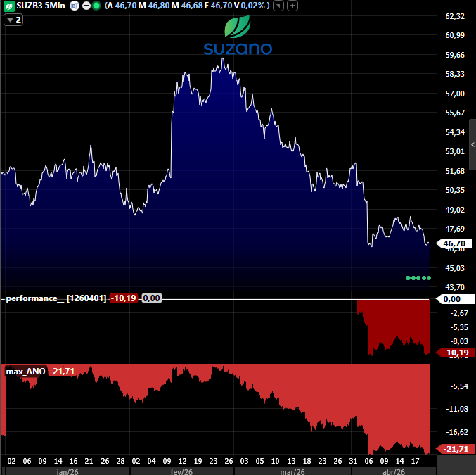The image size is (476, 475).
Task: Click the white minus circle icon
Action: point(86,6)
